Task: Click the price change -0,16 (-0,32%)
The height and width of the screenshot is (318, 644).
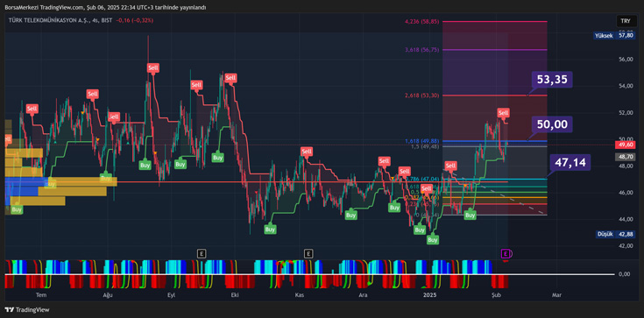Action: 134,20
